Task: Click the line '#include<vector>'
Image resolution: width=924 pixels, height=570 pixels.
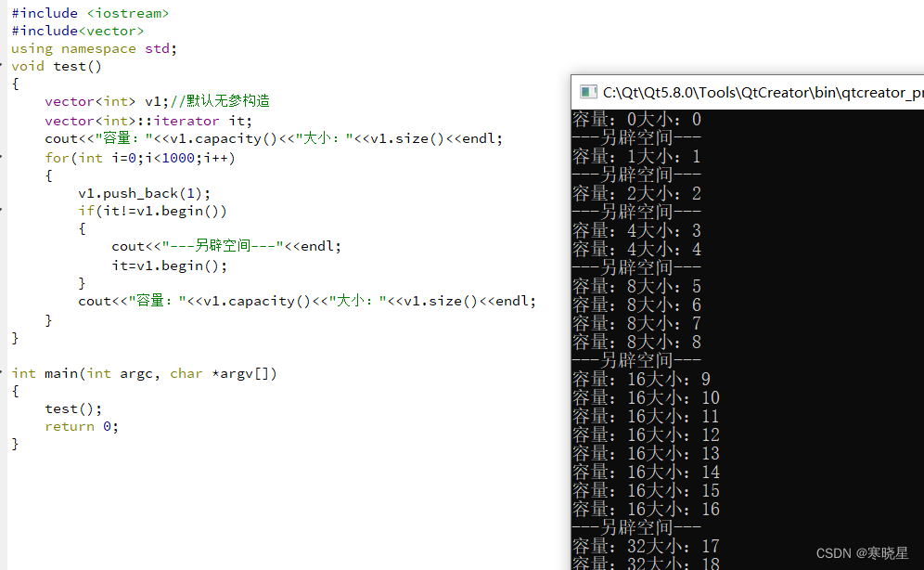Action: [x=77, y=31]
